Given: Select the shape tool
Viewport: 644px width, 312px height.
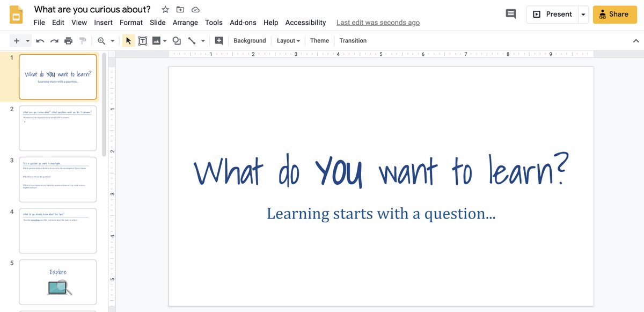Looking at the screenshot, I should coord(177,41).
